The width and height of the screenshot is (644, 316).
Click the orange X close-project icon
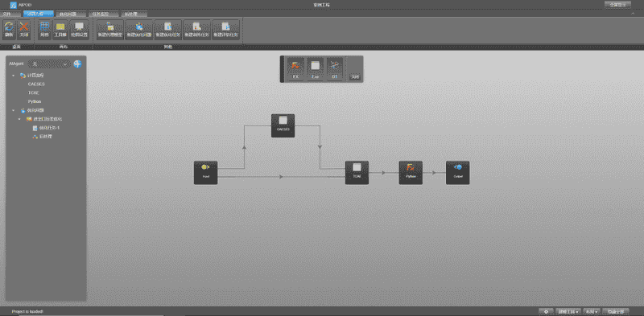tap(24, 30)
